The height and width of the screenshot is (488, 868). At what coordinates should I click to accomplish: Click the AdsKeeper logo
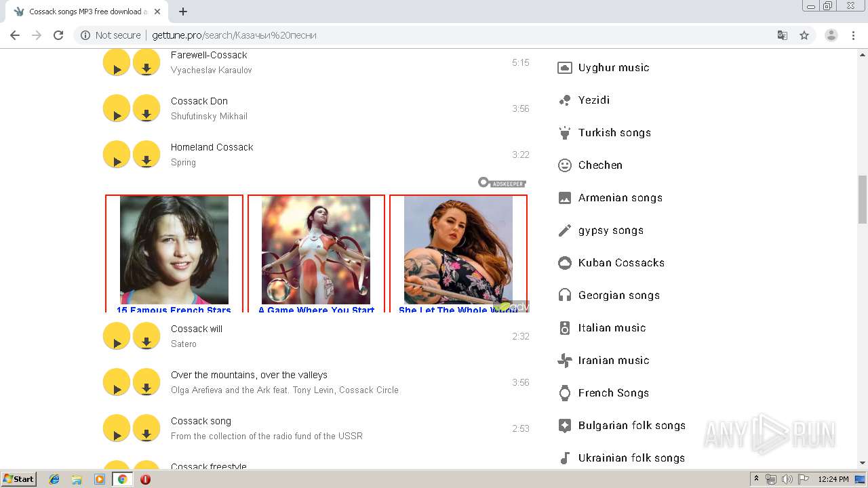502,183
